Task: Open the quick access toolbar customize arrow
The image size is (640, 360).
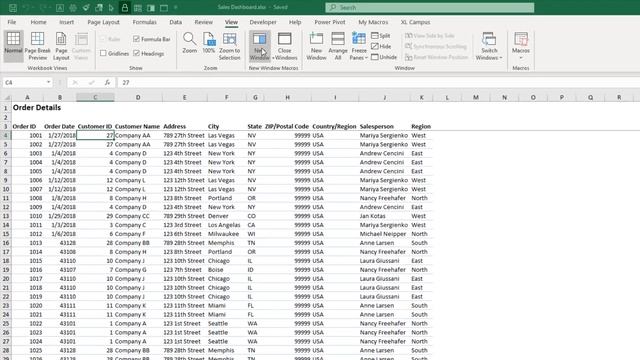Action: tap(176, 8)
